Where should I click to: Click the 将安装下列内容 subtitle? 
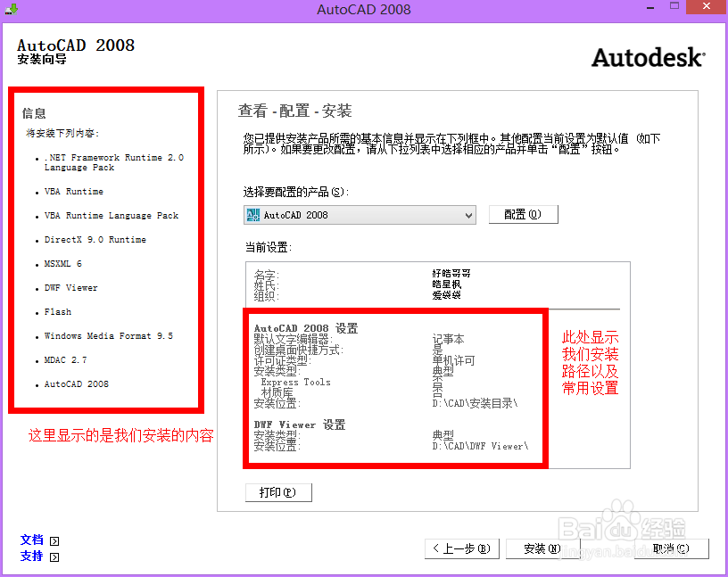pyautogui.click(x=62, y=133)
